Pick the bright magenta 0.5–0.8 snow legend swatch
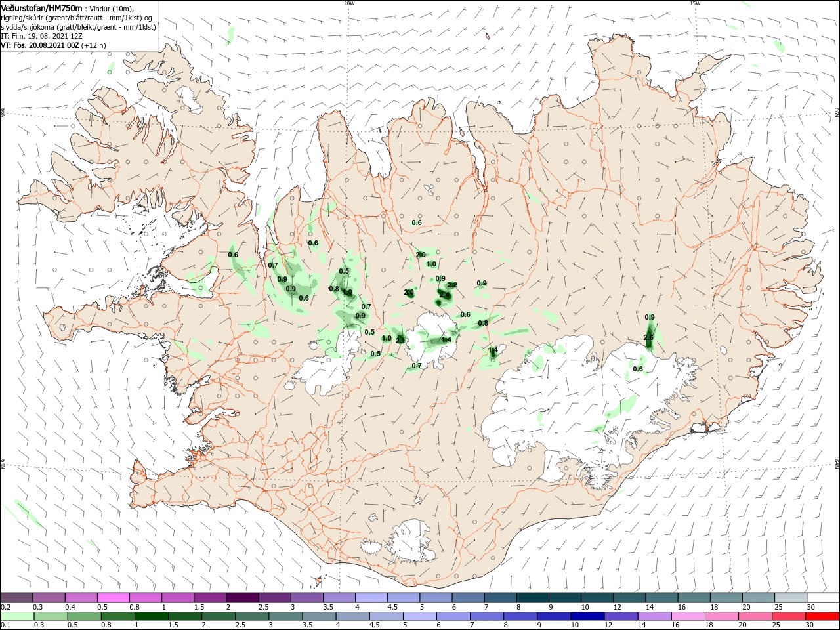 point(114,598)
